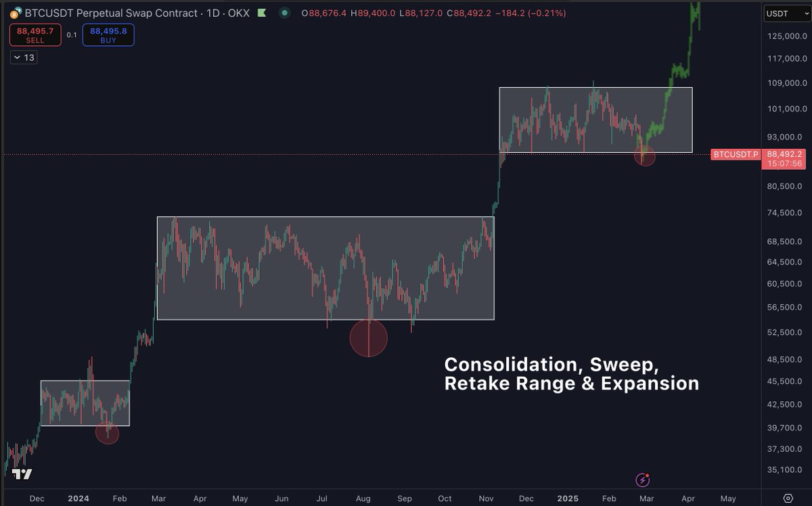The width and height of the screenshot is (812, 506).
Task: Click the red sweep circle near March 2025
Action: (645, 156)
